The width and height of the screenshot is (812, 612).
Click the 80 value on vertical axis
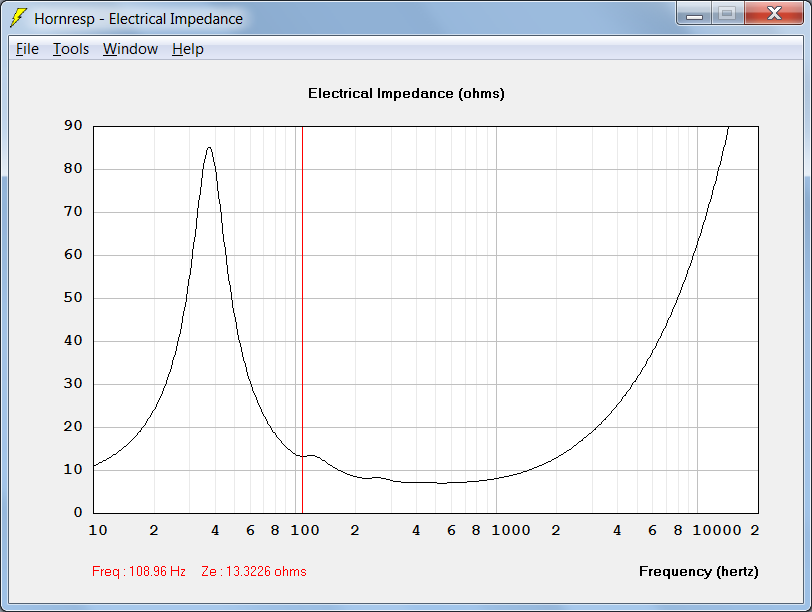pyautogui.click(x=73, y=168)
